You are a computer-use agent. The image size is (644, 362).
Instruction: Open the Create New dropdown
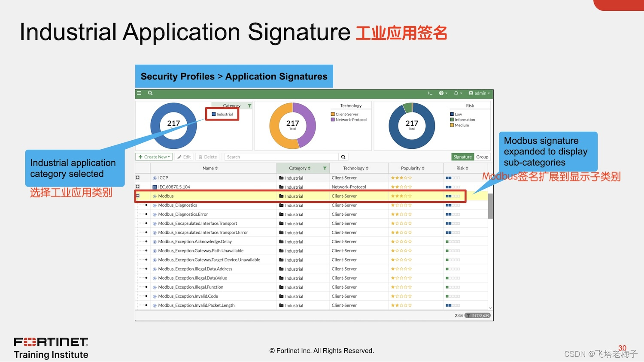click(154, 157)
